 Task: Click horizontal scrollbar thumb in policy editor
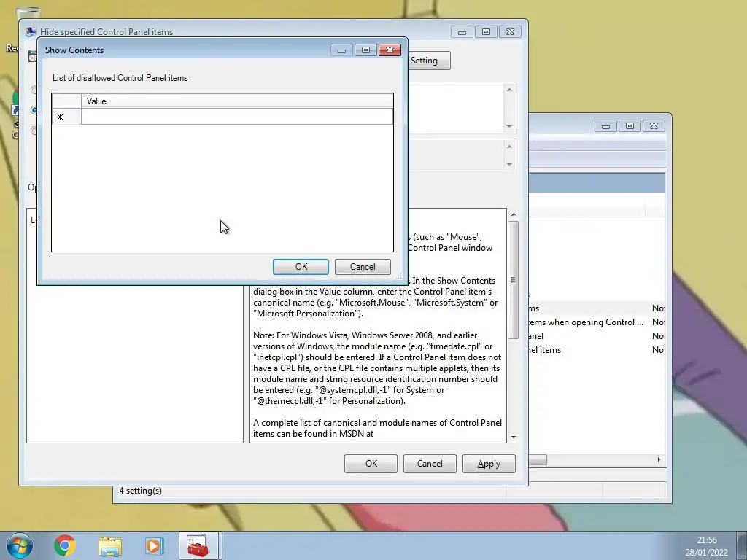(538, 459)
